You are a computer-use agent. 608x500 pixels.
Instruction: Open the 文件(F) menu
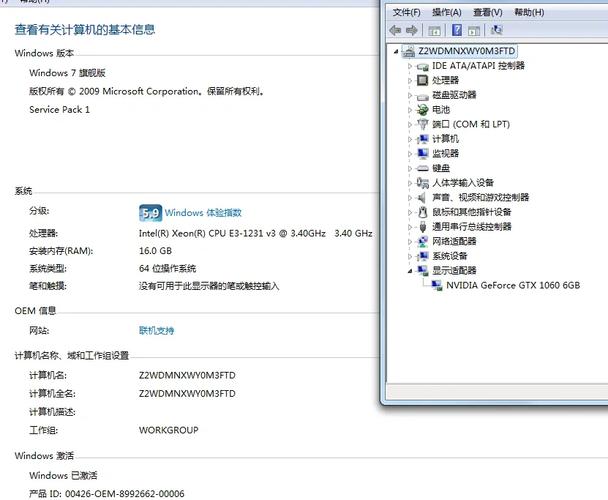pyautogui.click(x=406, y=12)
